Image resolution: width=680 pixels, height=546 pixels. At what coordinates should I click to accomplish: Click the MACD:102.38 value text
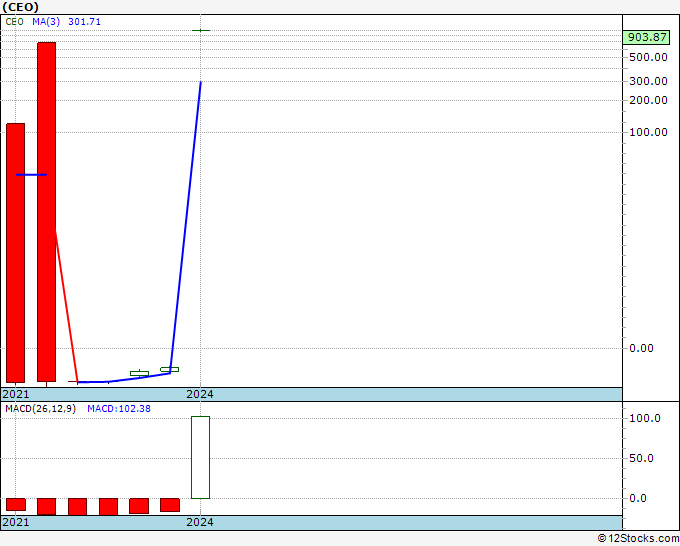[x=119, y=409]
